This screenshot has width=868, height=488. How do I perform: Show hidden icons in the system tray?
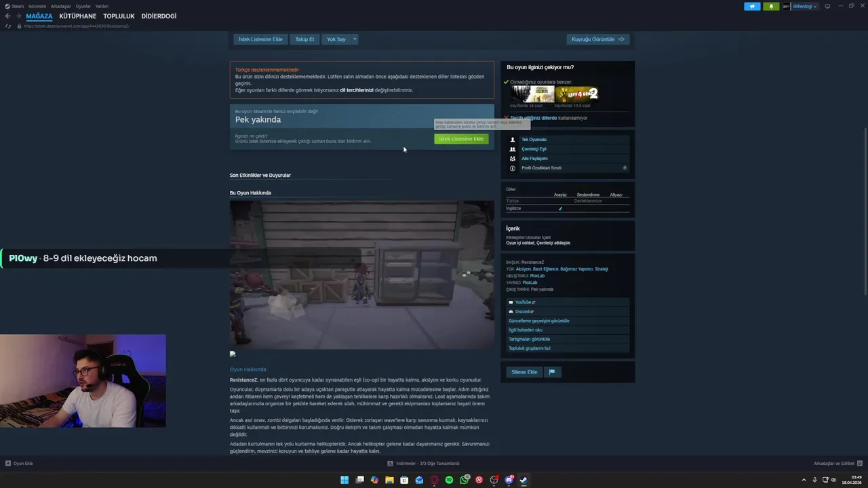coord(804,480)
